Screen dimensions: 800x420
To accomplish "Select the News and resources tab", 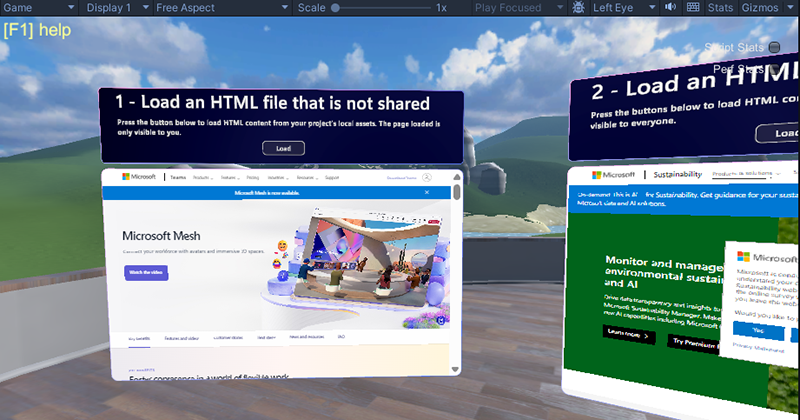I will click(307, 337).
